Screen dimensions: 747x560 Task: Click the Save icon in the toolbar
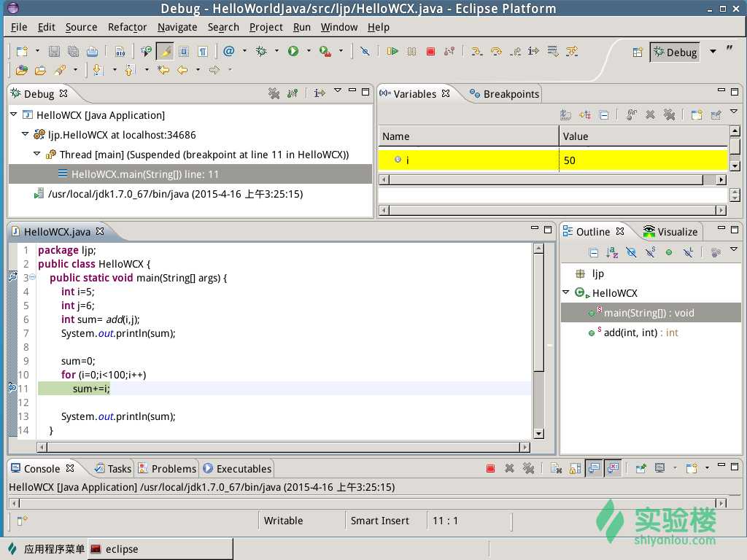[54, 52]
